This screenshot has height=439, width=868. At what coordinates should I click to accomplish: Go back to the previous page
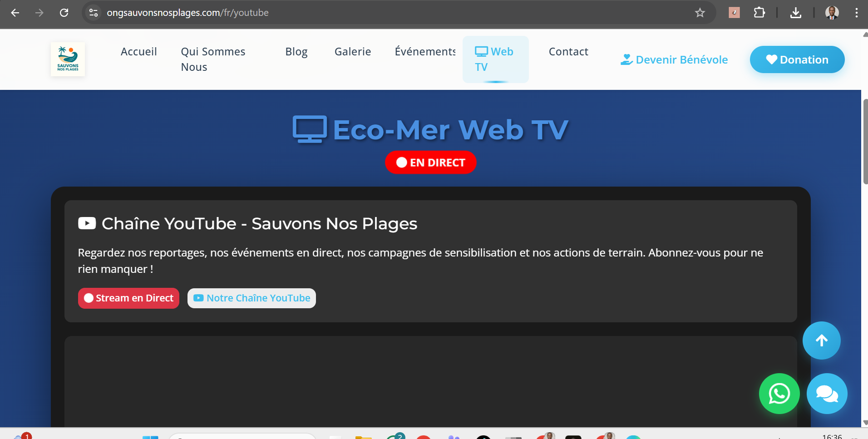point(15,13)
